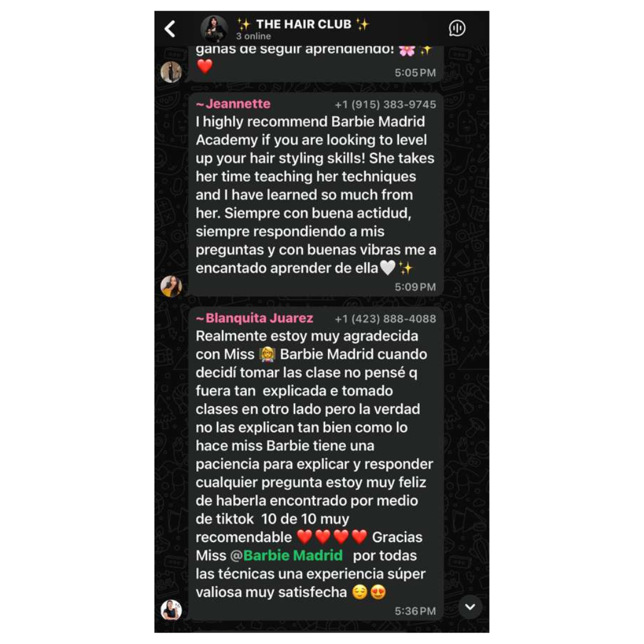Jump to latest messages with the down chevron
Viewport: 644px width, 644px height.
pos(470,606)
